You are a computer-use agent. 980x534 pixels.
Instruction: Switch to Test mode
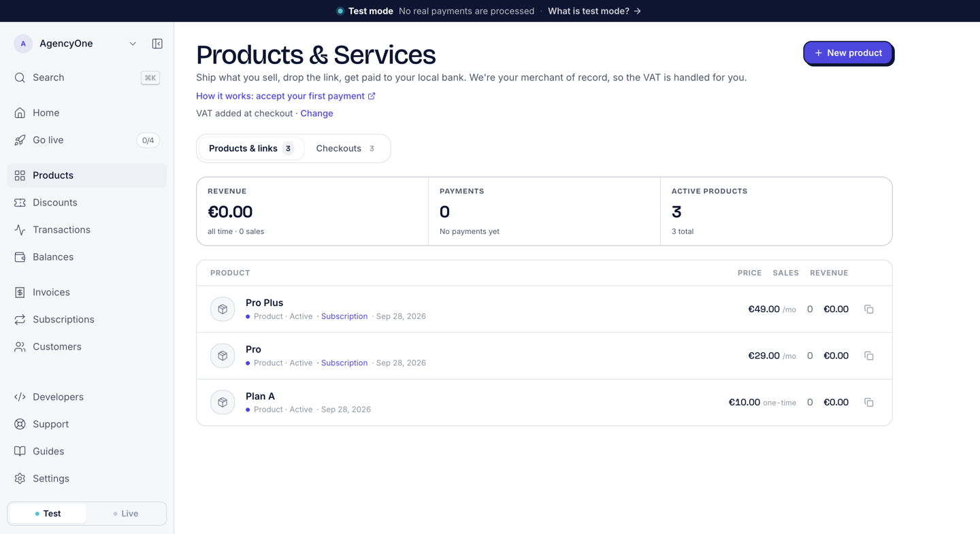(48, 514)
